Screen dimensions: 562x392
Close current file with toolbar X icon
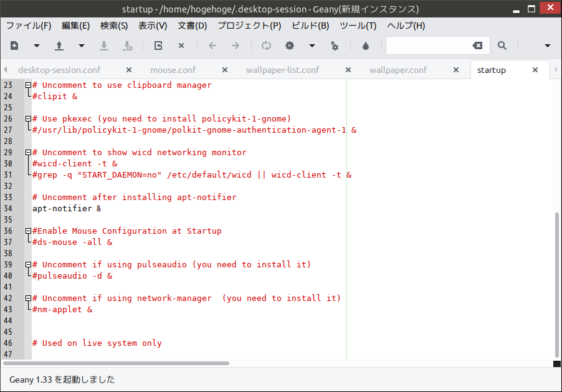[181, 45]
